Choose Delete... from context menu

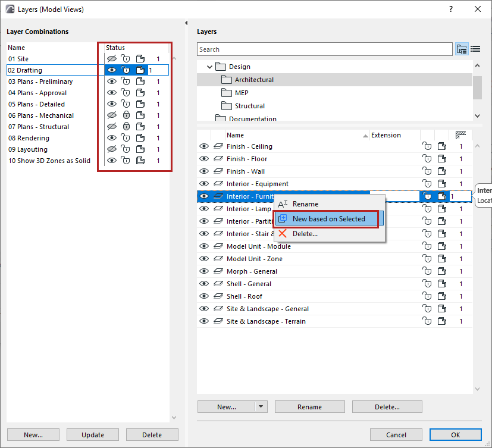coord(329,234)
